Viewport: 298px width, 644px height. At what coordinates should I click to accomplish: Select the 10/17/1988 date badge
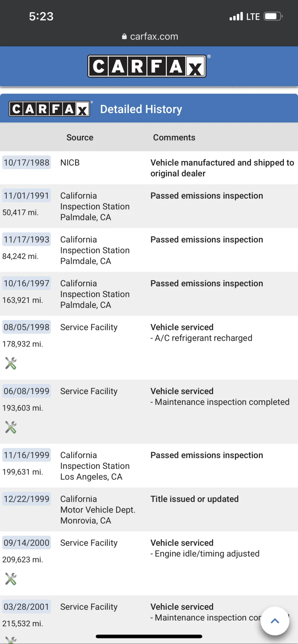27,162
